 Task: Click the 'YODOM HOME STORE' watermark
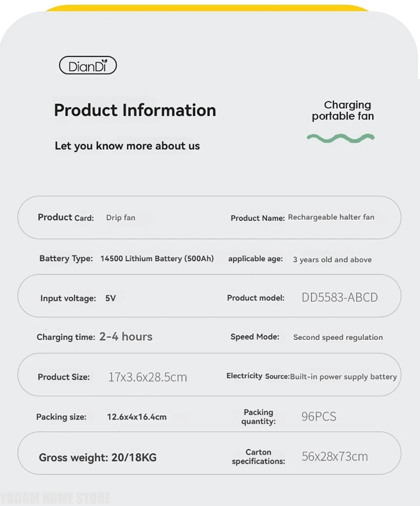point(55,499)
